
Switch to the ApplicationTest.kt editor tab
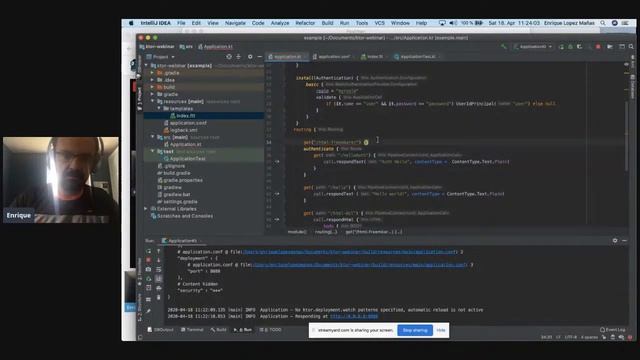[x=416, y=57]
